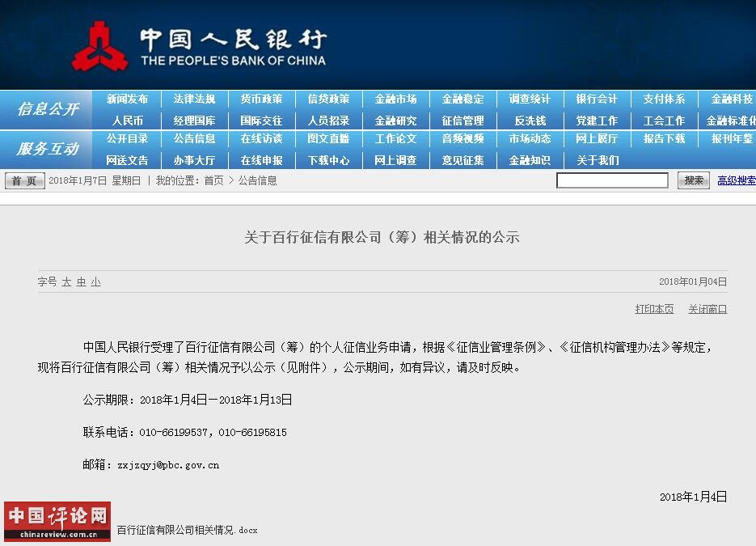Go to 办事大厅 page
Viewport: 756px width, 546px height.
point(194,160)
